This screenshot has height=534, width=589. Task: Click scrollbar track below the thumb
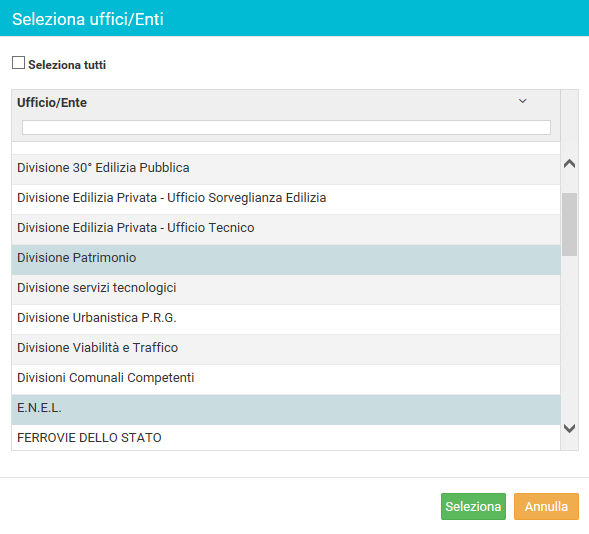coord(569,338)
